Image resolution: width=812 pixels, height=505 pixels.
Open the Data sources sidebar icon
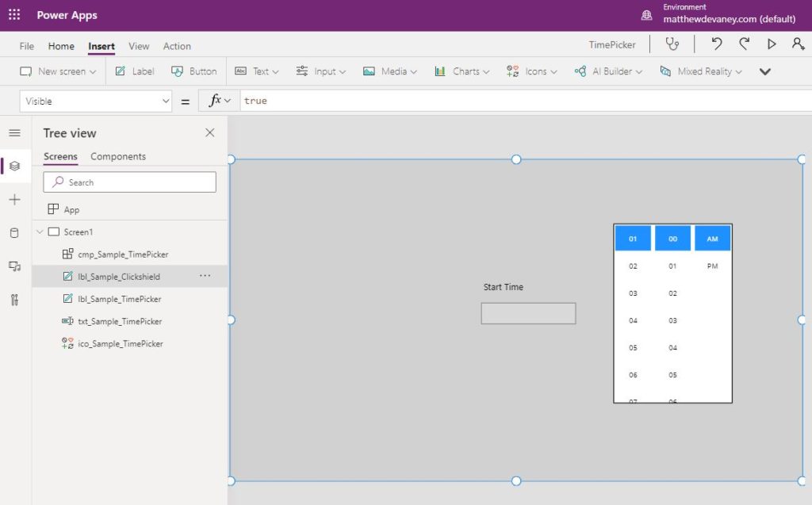[14, 233]
